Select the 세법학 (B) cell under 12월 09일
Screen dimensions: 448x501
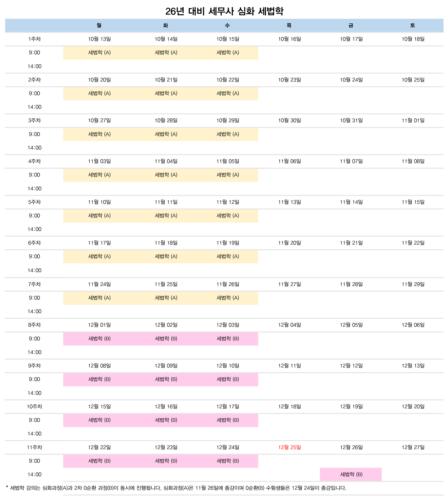tap(166, 379)
